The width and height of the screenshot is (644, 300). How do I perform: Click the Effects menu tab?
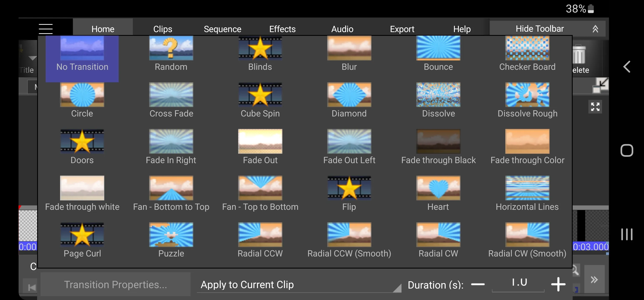point(282,29)
